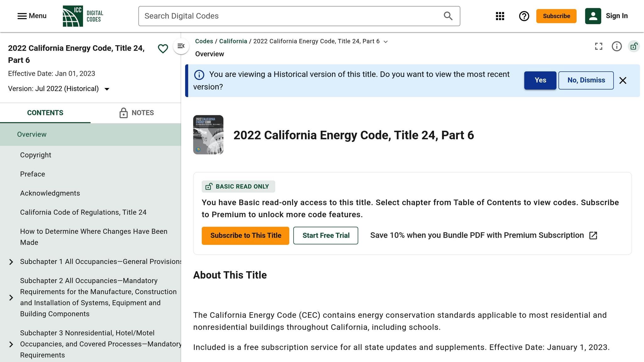644x362 pixels.
Task: Open breadcrumb title dropdown chevron
Action: pos(386,42)
